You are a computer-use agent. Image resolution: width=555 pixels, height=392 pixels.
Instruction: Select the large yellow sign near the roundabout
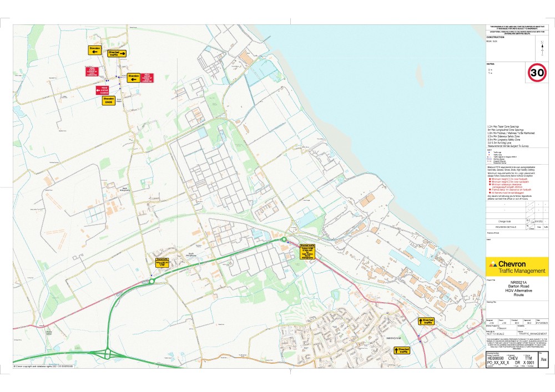tap(307, 251)
